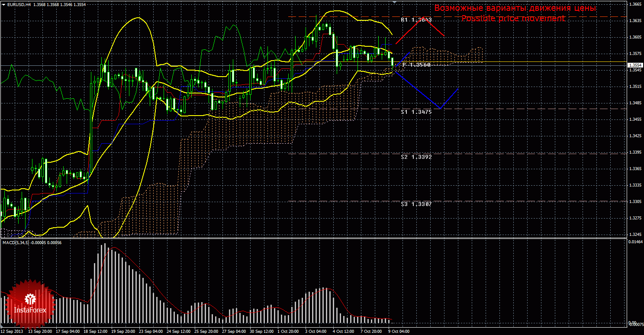The height and width of the screenshot is (335, 644).
Task: Select the Russian price movement annotation
Action: 515,8
